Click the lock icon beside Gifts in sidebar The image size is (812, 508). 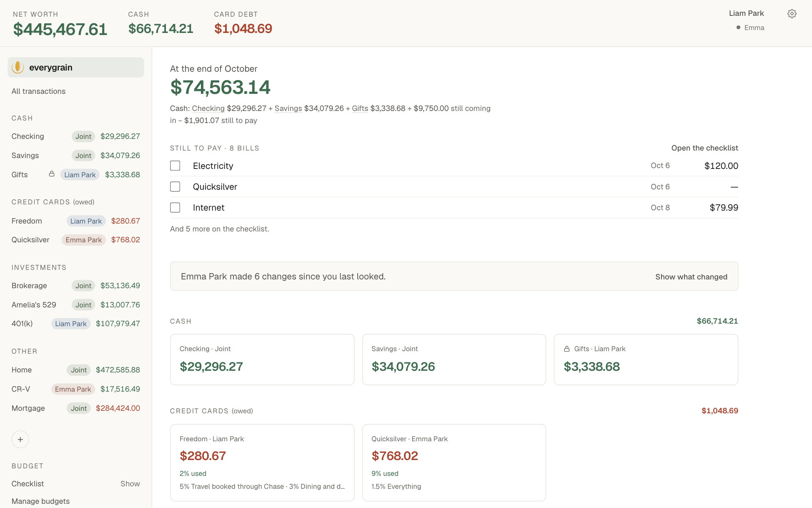(x=52, y=174)
